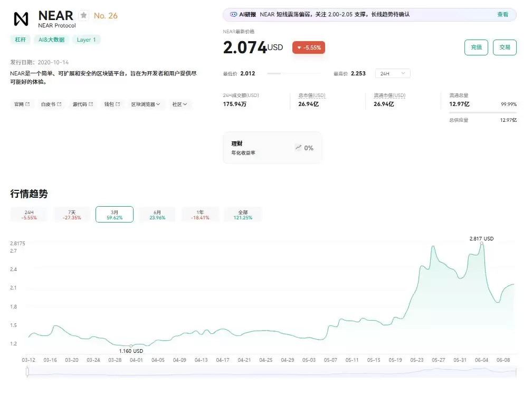Click the 24H成交额 value 175.94万

point(234,104)
